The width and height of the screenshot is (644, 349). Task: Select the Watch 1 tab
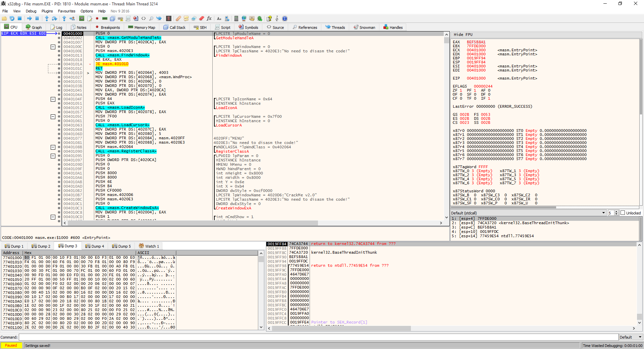tap(149, 246)
